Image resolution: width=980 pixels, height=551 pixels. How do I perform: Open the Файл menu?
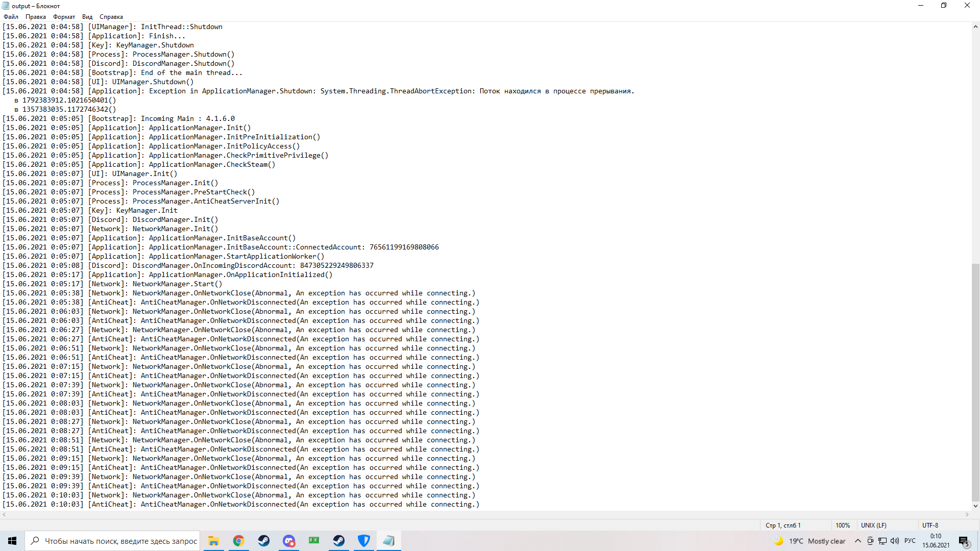click(11, 17)
